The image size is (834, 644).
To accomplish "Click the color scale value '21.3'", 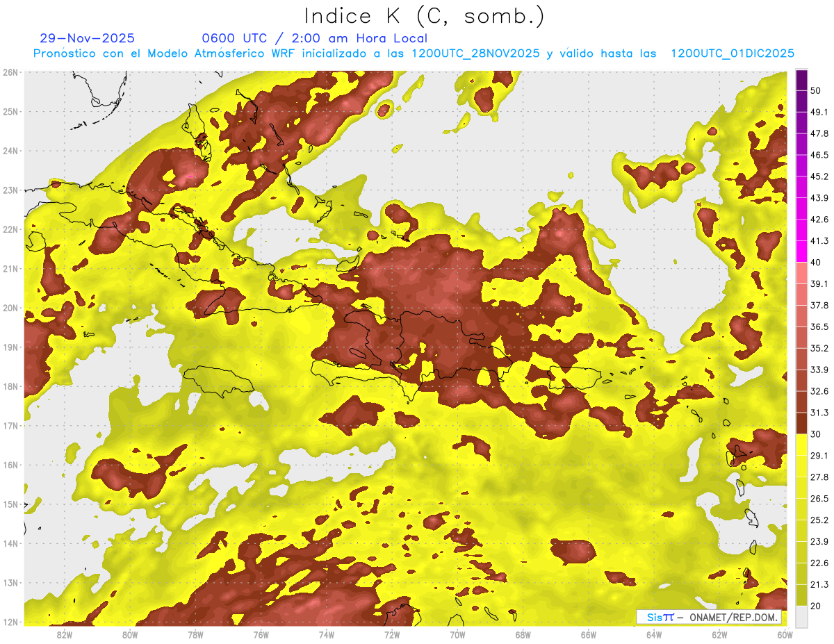I will [819, 584].
